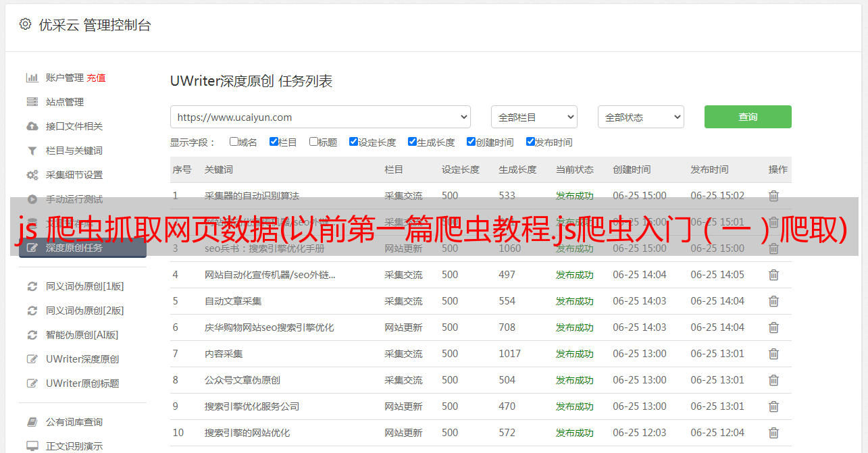Open 站点管理 server icon in sidebar

coord(32,102)
